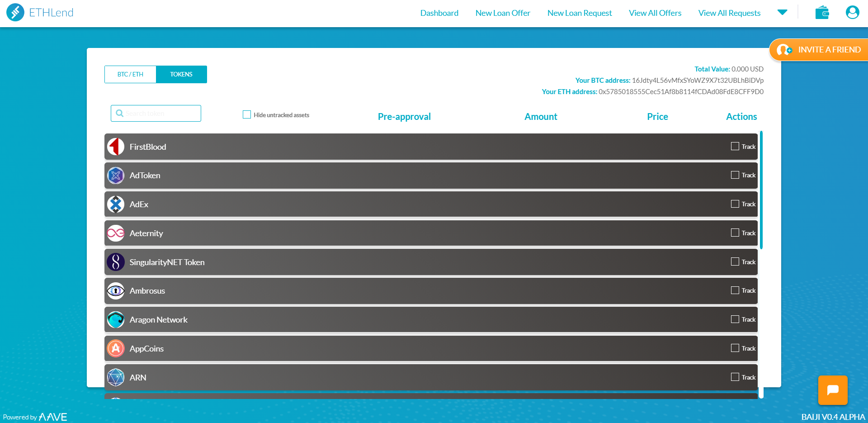Open the chat bubble in bottom right
Viewport: 868px width, 423px height.
[833, 390]
